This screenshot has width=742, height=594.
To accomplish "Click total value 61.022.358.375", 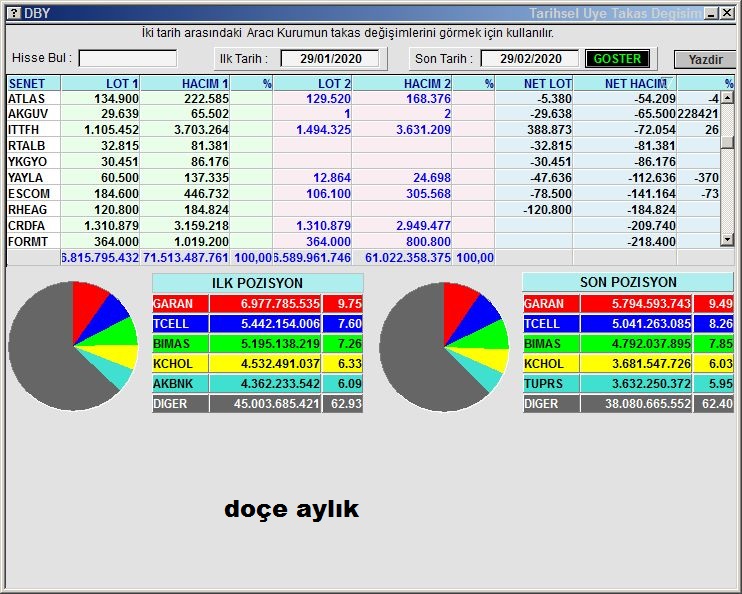I will coord(407,258).
